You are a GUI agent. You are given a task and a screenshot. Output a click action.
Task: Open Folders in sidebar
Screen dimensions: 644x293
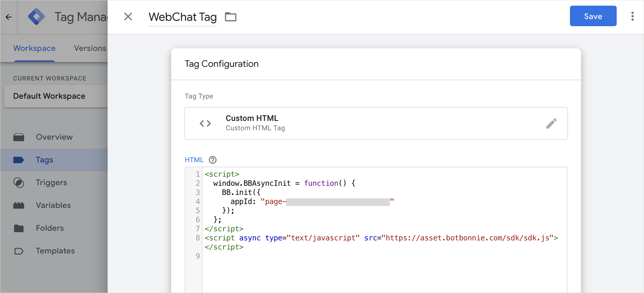click(x=50, y=228)
